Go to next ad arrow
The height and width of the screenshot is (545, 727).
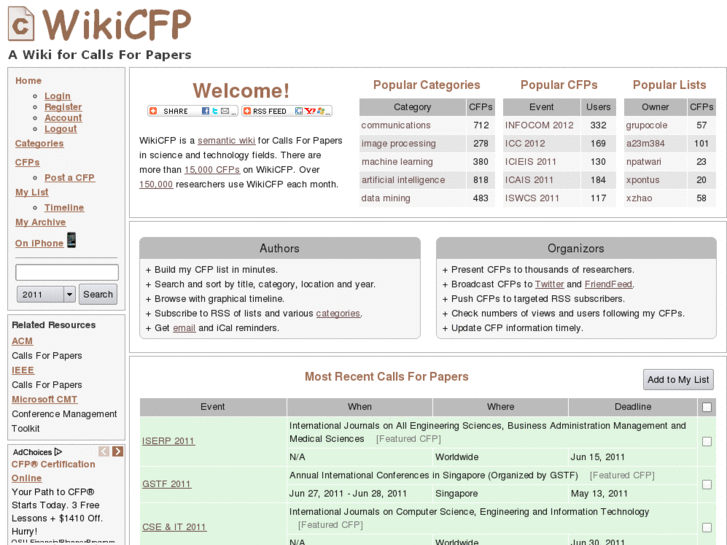118,451
